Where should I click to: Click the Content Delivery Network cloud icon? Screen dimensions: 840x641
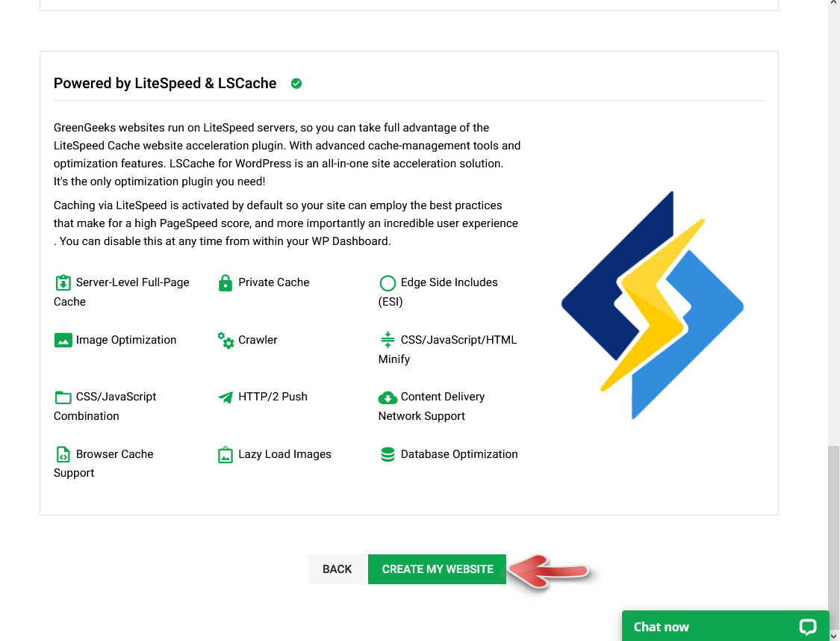(x=388, y=397)
